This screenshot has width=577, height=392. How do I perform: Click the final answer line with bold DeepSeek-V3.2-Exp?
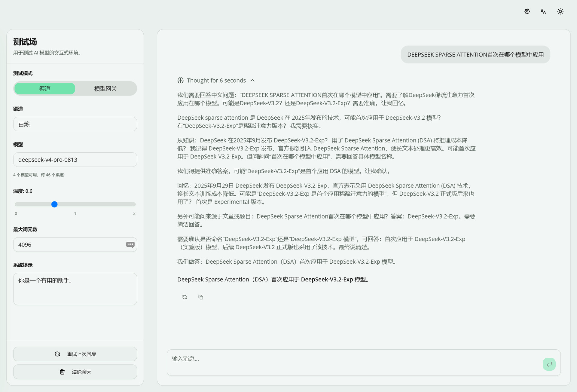273,279
